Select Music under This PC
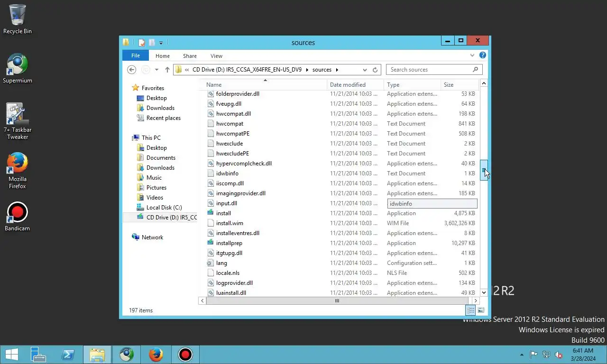This screenshot has height=364, width=607. pyautogui.click(x=154, y=178)
